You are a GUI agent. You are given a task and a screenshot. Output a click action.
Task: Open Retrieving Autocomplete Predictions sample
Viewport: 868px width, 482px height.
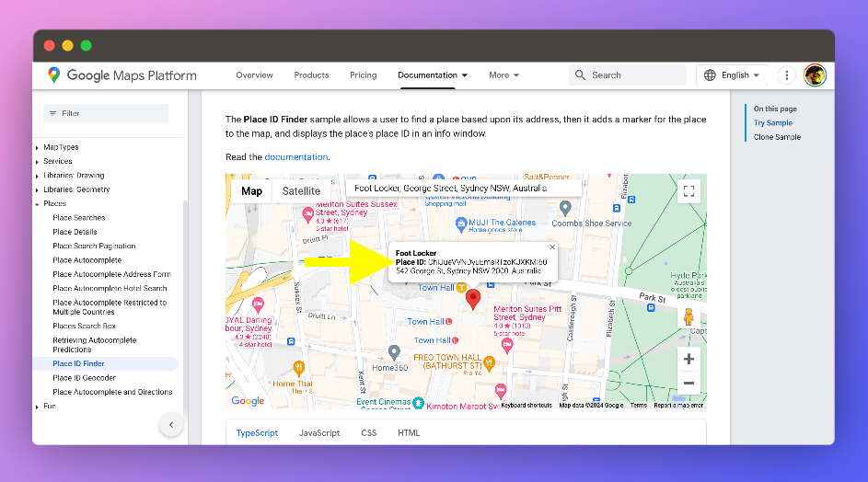coord(94,345)
